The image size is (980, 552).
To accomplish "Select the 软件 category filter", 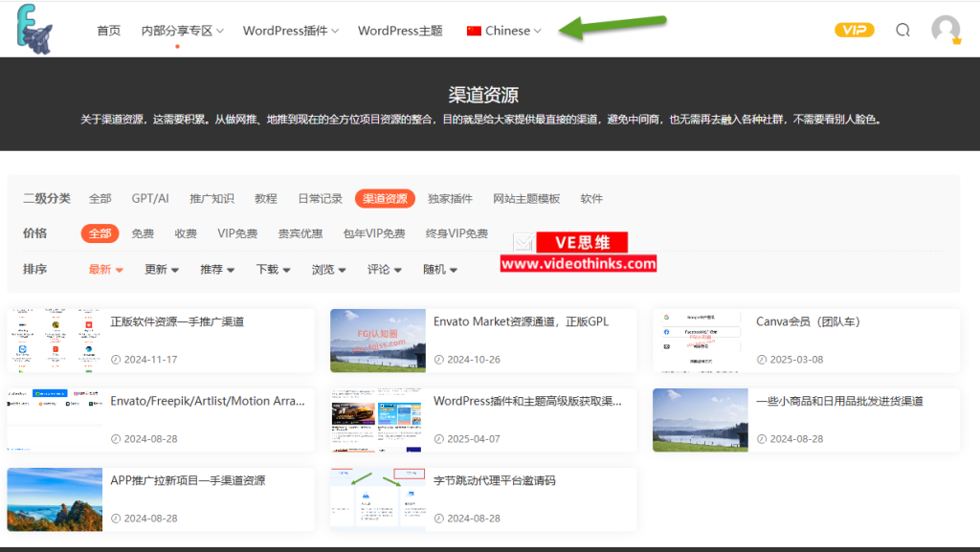I will tap(591, 199).
